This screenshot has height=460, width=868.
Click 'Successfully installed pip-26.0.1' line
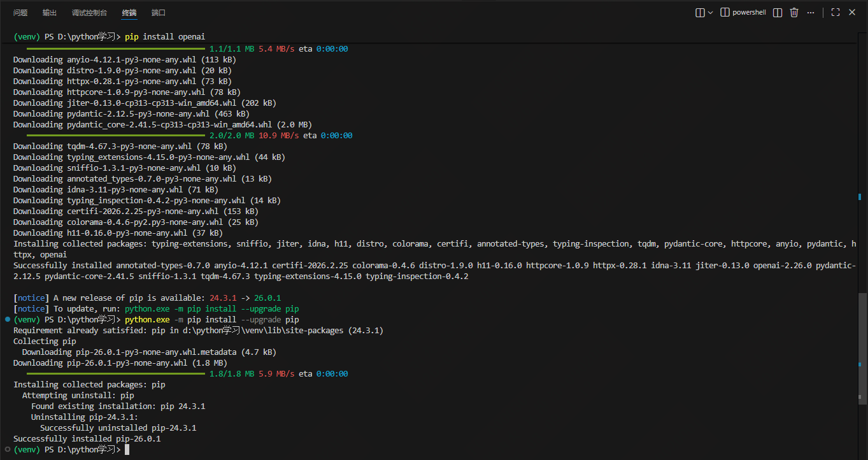click(87, 439)
